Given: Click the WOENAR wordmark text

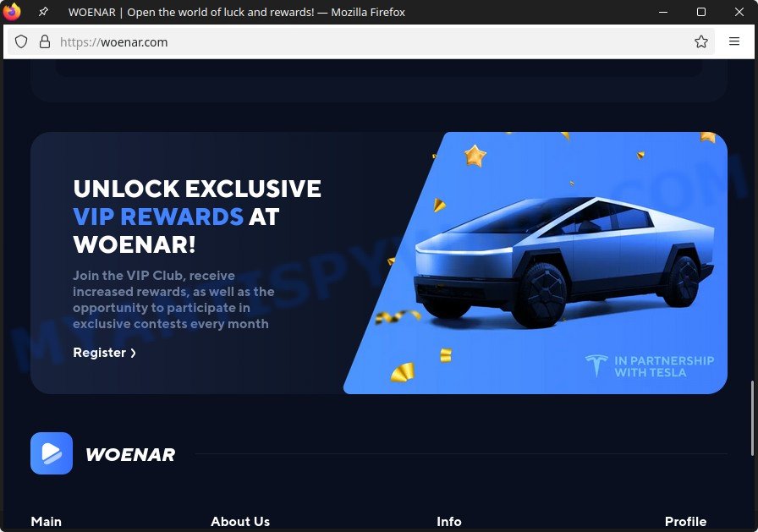Looking at the screenshot, I should tap(130, 455).
